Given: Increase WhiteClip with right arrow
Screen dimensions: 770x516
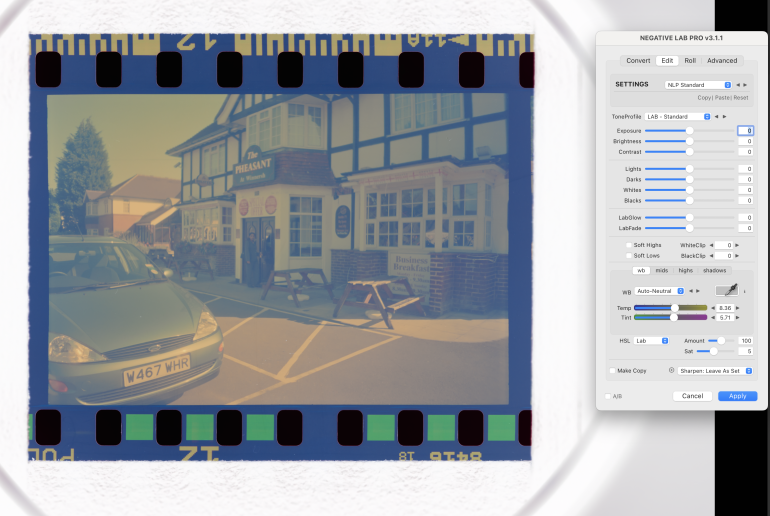Looking at the screenshot, I should coord(737,245).
